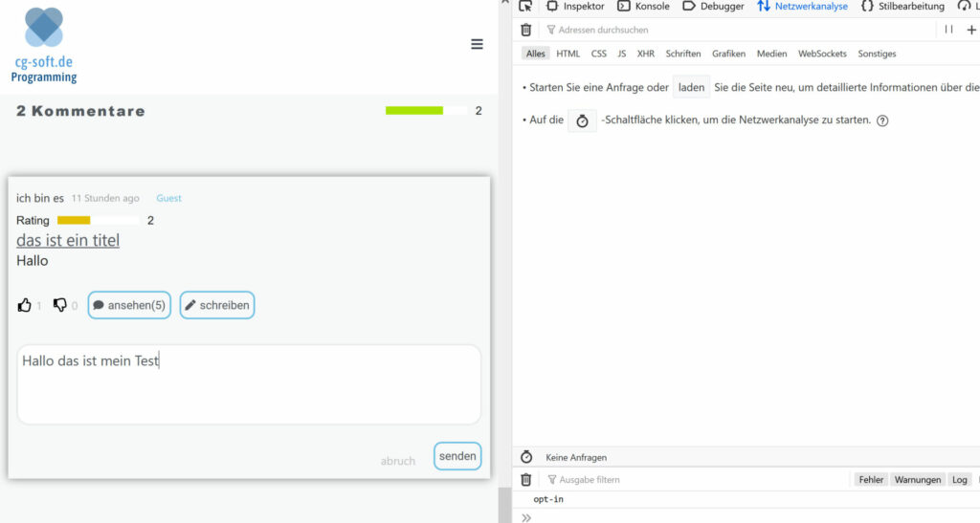Click ansehen(5) to view replies
This screenshot has height=523, width=980.
pos(129,305)
